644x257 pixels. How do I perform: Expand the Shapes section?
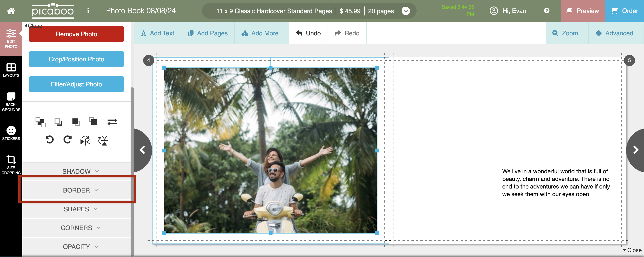[76, 209]
